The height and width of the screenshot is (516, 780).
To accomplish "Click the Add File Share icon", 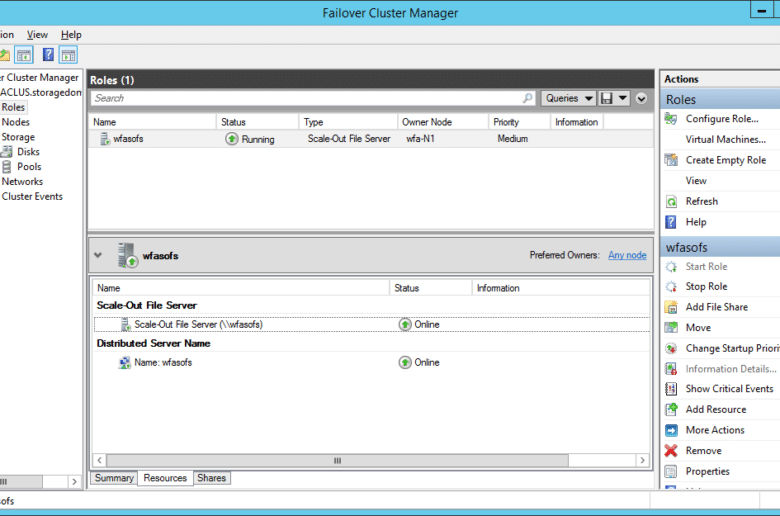I will pos(671,307).
